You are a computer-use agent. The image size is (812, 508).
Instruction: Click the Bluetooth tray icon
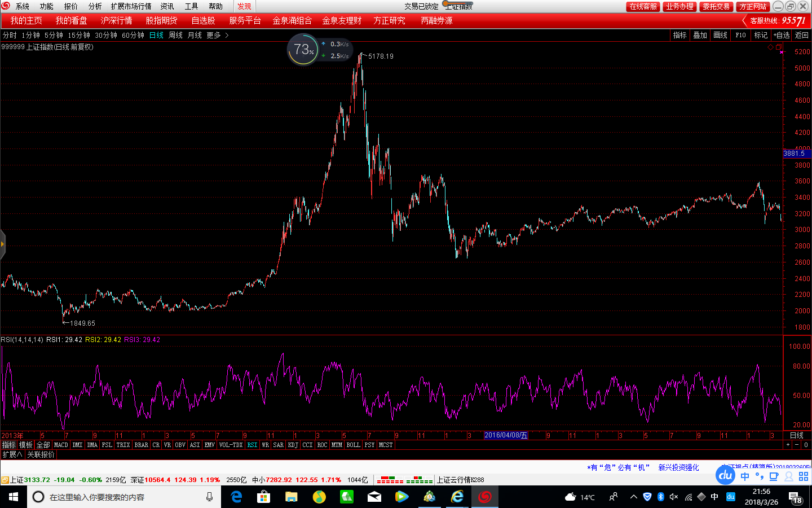tap(660, 497)
